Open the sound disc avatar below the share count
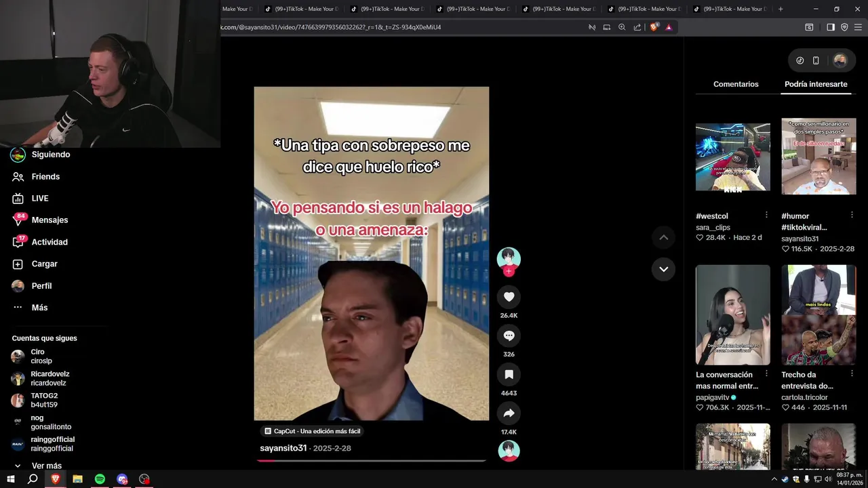868x488 pixels. point(509,451)
